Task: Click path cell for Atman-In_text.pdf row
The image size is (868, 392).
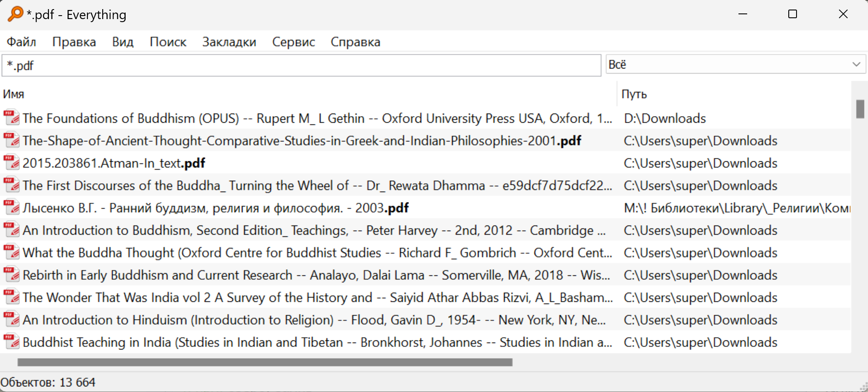Action: coord(700,163)
